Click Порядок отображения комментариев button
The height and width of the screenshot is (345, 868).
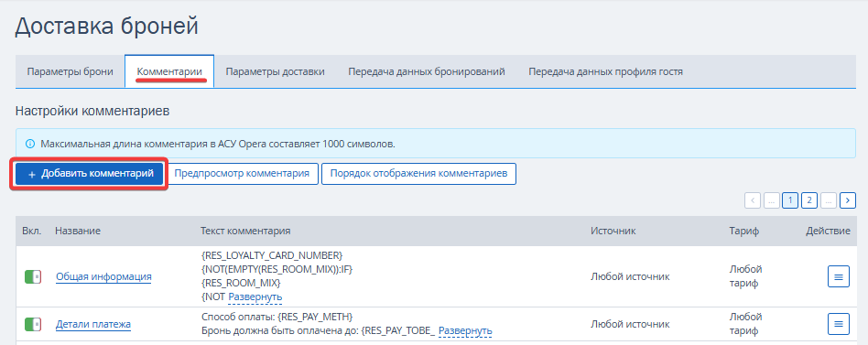[418, 174]
